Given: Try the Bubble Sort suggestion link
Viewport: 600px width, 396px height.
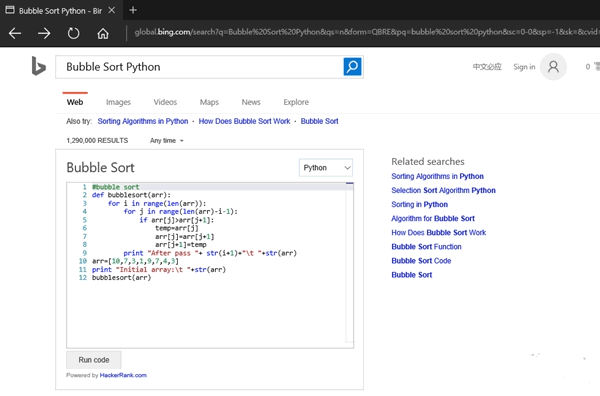Looking at the screenshot, I should coord(319,121).
